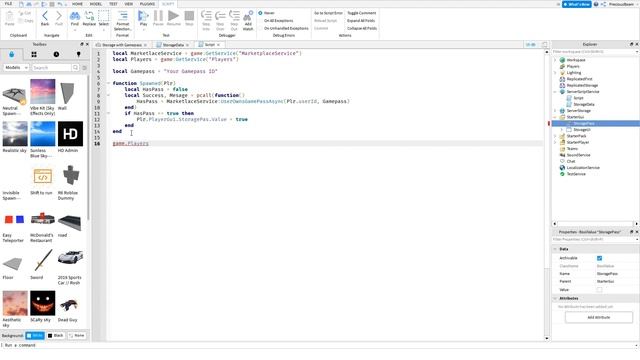Click the Lighting bulb icon in Explorer
640x360 pixels.
pyautogui.click(x=562, y=73)
